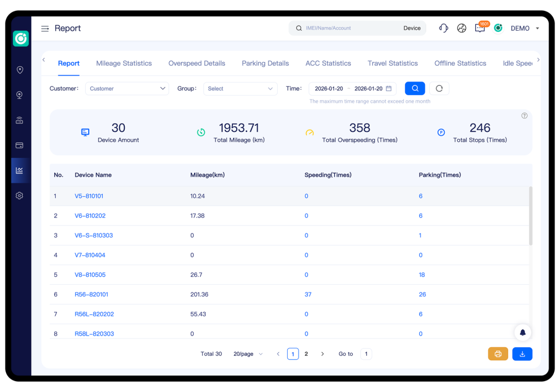Expand the DEMO account menu
Screen dimensions: 560x392
524,28
